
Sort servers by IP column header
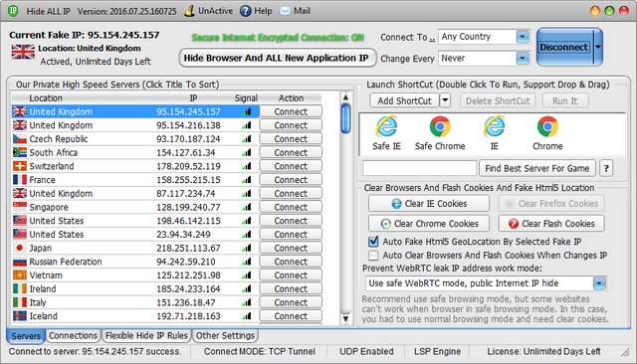[193, 98]
